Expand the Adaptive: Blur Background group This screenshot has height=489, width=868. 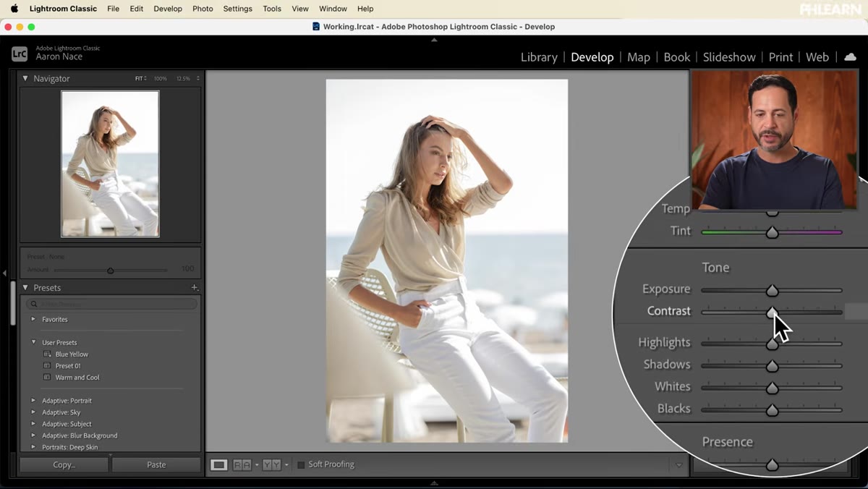coord(33,435)
